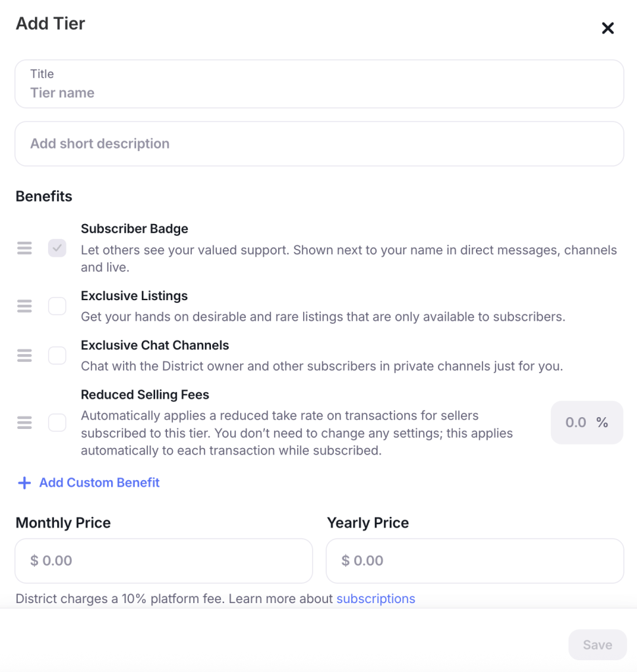
Task: Click the Title tier name field
Action: [319, 93]
